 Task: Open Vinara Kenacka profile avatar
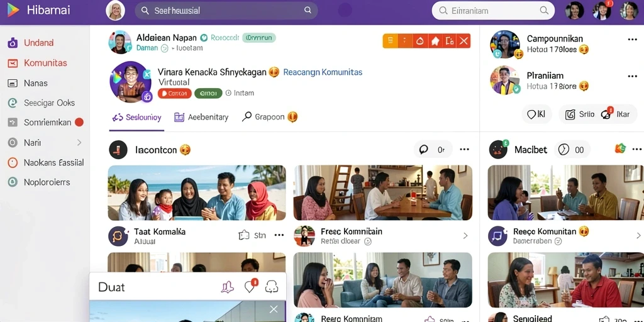coord(131,82)
